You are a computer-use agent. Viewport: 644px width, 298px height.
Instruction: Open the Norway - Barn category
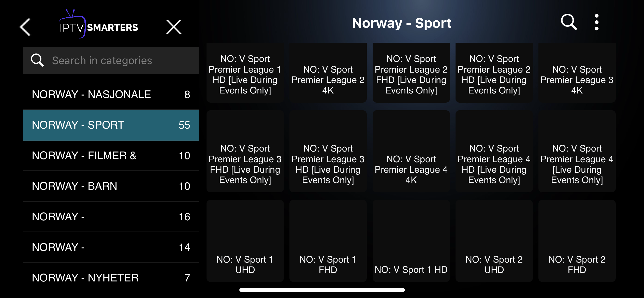pyautogui.click(x=111, y=186)
